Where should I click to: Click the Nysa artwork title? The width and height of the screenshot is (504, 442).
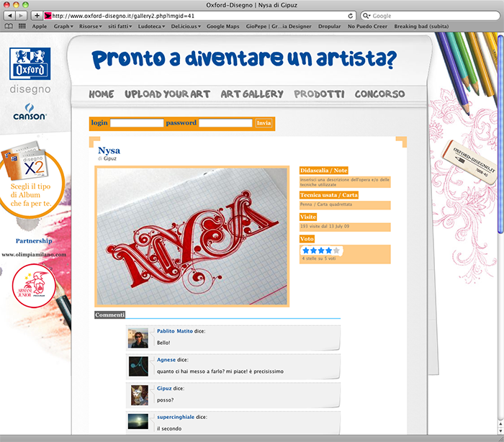click(109, 150)
